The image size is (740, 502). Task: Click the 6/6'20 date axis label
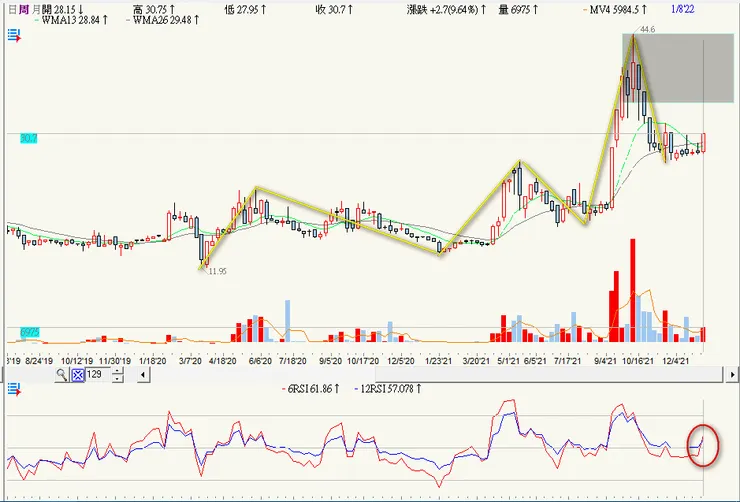click(260, 361)
